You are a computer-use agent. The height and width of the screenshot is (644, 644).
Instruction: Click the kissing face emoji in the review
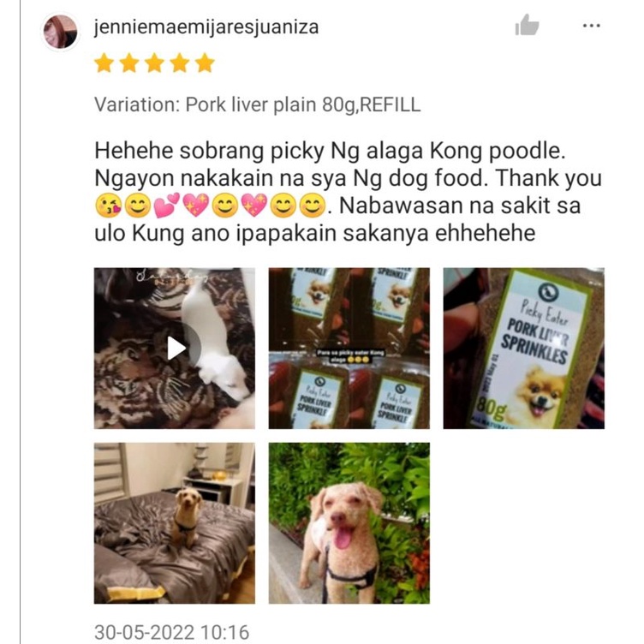[108, 206]
